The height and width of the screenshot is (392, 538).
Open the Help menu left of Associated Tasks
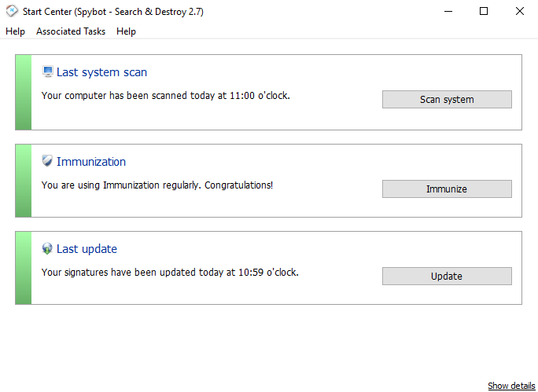click(15, 31)
